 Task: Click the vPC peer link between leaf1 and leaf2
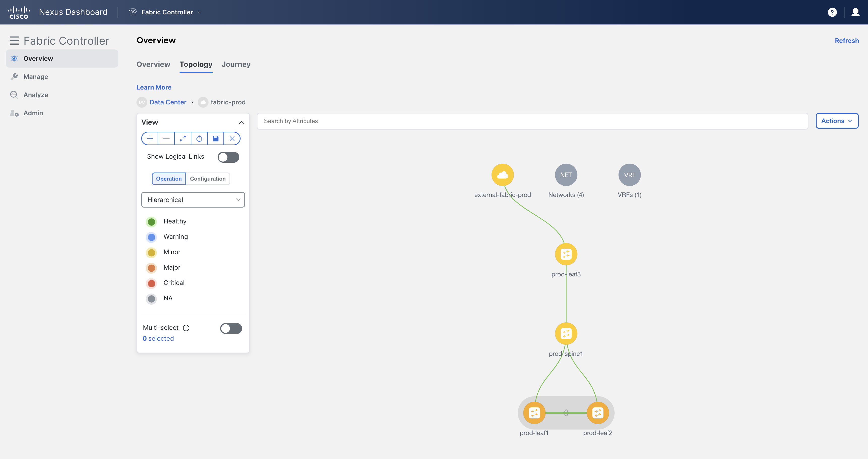coord(566,413)
